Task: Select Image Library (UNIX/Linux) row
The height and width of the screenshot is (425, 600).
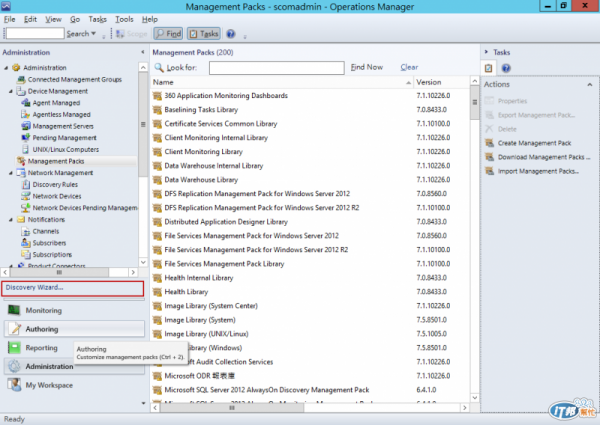Action: tap(310, 334)
